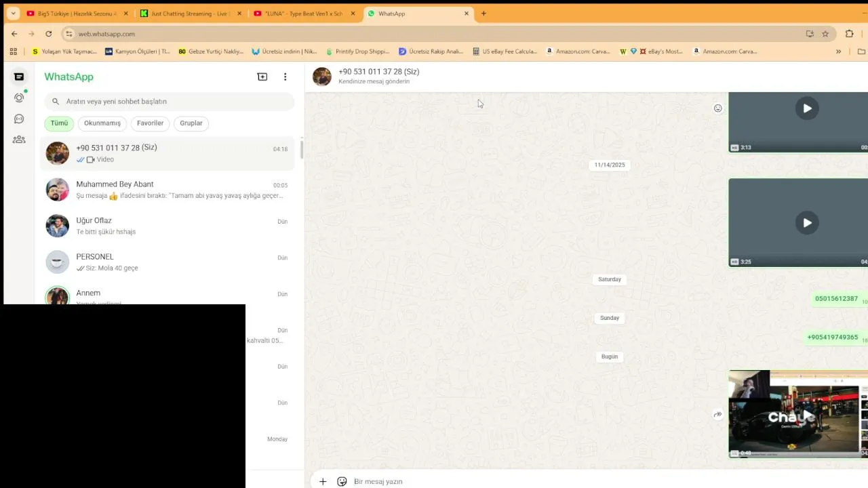This screenshot has width=868, height=488.
Task: Open the '+90 531 011 37 28 (Siz)' chat row
Action: point(167,153)
